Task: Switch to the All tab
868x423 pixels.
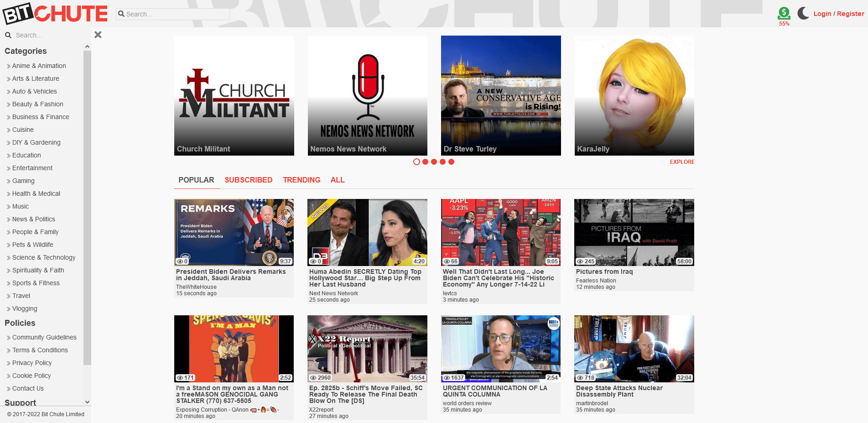Action: click(338, 180)
